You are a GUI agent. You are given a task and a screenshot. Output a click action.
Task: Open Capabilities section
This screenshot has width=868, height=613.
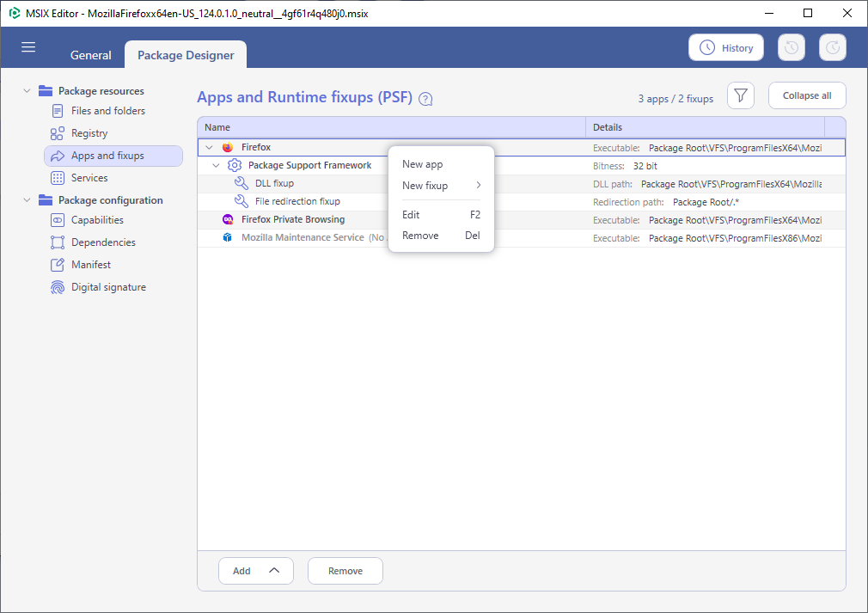coord(113,220)
